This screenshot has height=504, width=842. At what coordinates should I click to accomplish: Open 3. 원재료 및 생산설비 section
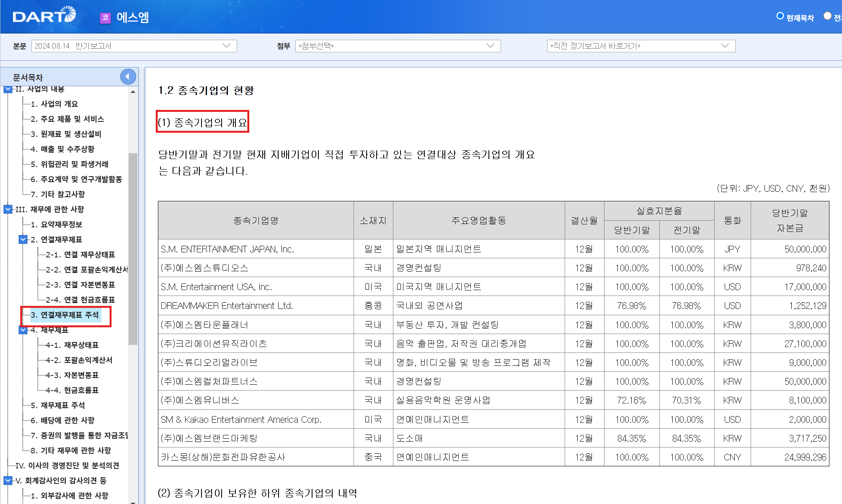pyautogui.click(x=66, y=134)
